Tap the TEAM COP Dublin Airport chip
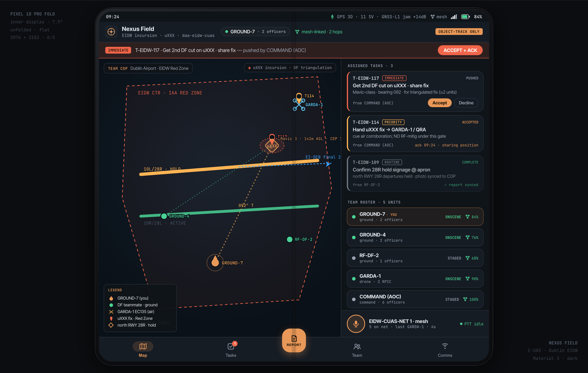Viewport: 588px width, 373px height. (148, 68)
